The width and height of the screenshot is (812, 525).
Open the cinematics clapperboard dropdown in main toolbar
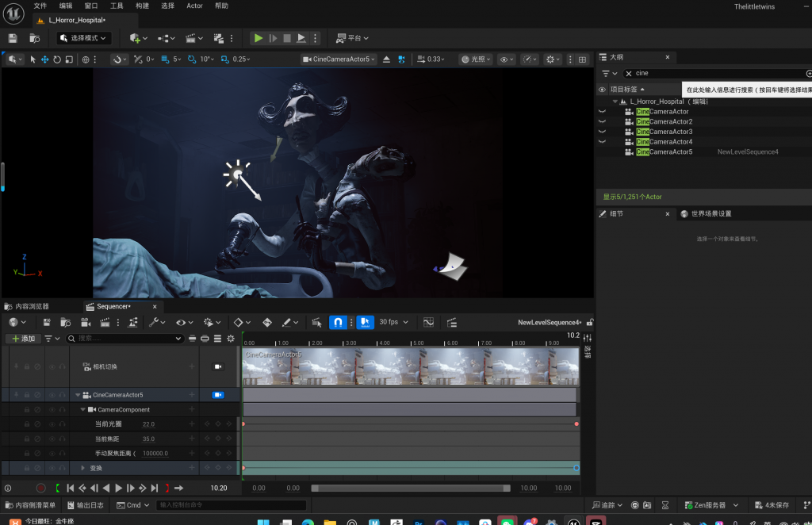pyautogui.click(x=193, y=38)
